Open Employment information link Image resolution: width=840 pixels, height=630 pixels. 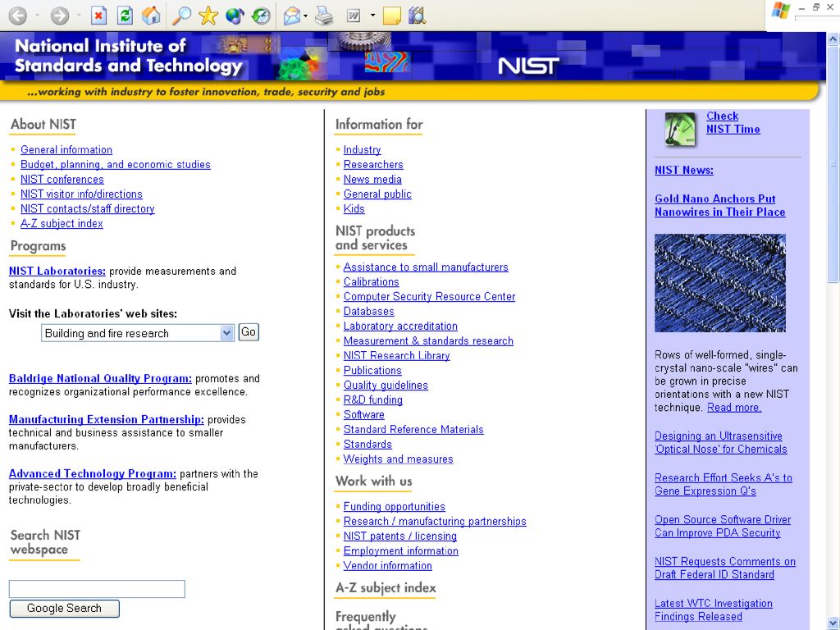click(400, 550)
